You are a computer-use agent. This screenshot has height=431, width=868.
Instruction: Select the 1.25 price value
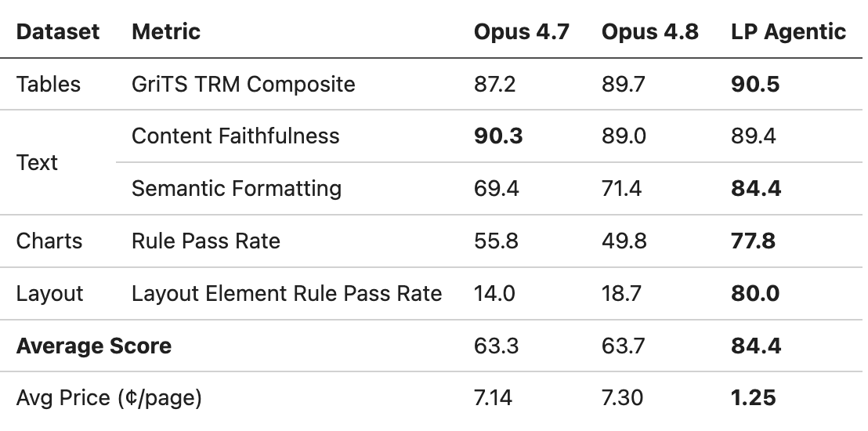(753, 398)
